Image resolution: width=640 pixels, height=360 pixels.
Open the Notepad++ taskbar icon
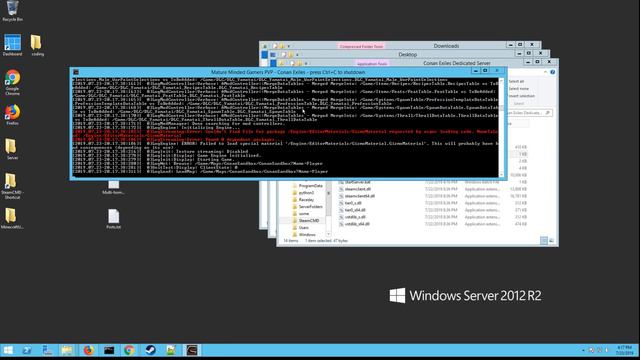(171, 350)
